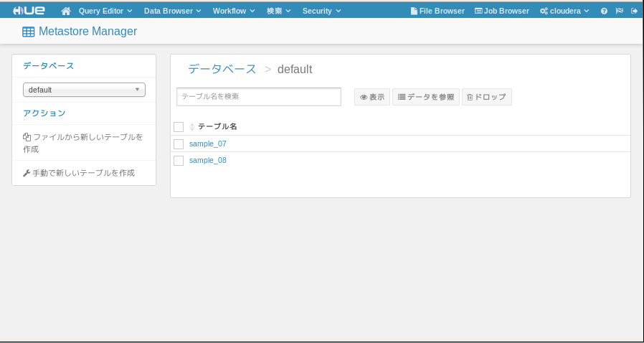Screen dimensions: 644x343
Task: Open Job Browser
Action: point(502,11)
